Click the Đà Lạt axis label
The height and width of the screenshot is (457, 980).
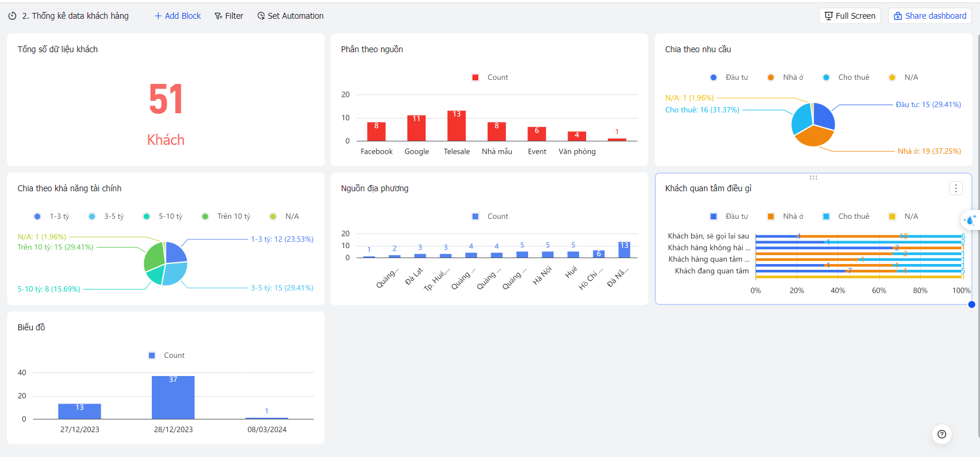(414, 276)
